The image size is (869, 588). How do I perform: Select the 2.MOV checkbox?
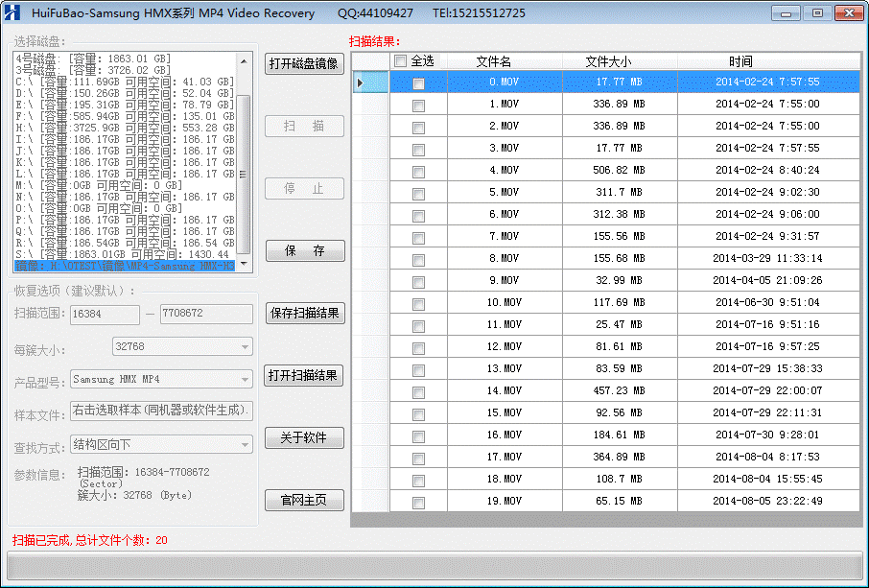click(x=418, y=128)
